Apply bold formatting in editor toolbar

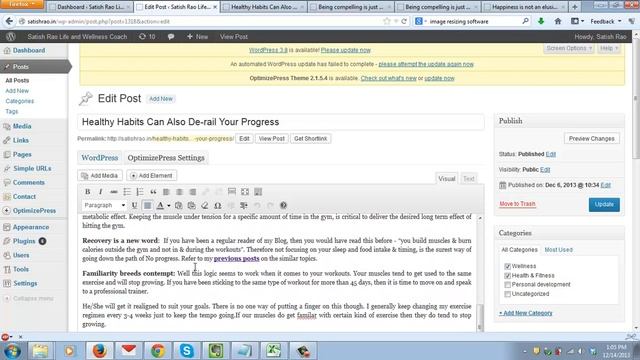(87, 192)
